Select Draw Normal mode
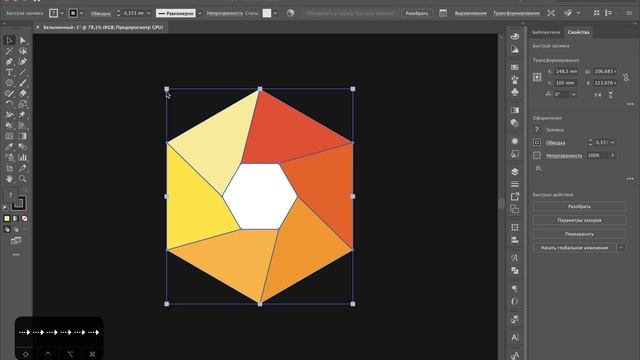Image resolution: width=640 pixels, height=360 pixels. coord(7,229)
